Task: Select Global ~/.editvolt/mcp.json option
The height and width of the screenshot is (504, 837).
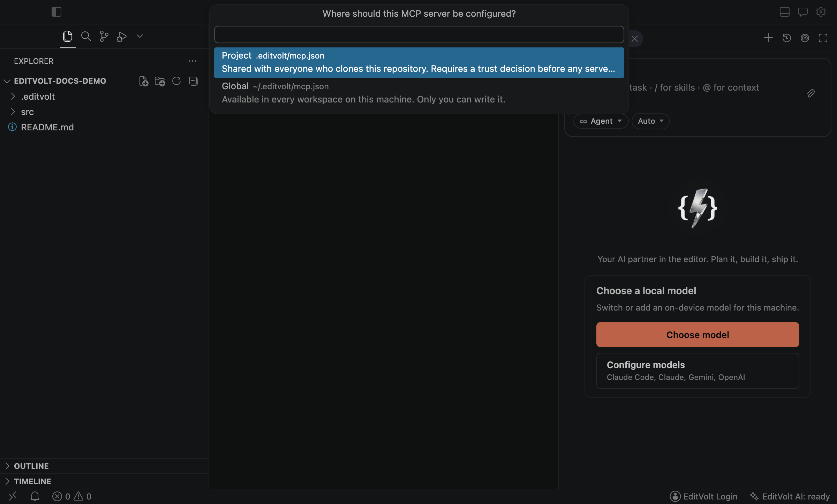Action: [x=419, y=93]
